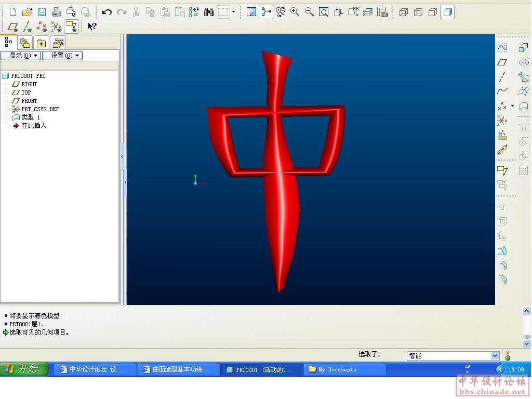Click the reorient view icon
This screenshot has height=399, width=532.
tap(338, 12)
